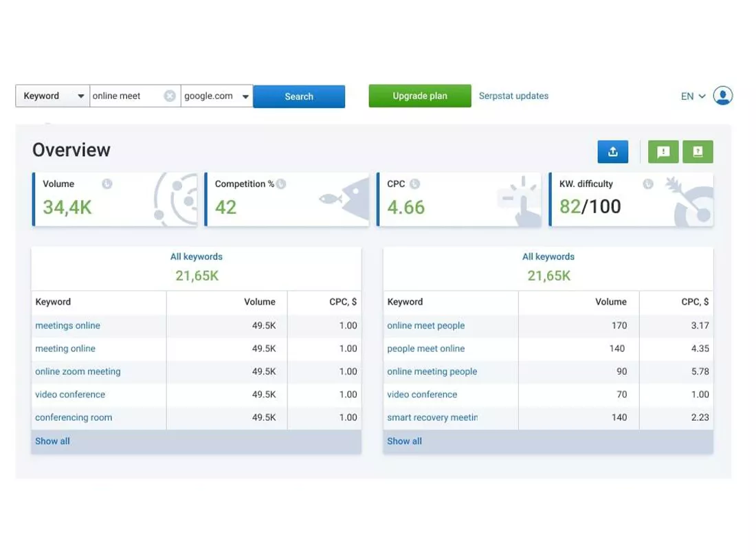
Task: Open the Serpstat updates link
Action: click(x=513, y=96)
